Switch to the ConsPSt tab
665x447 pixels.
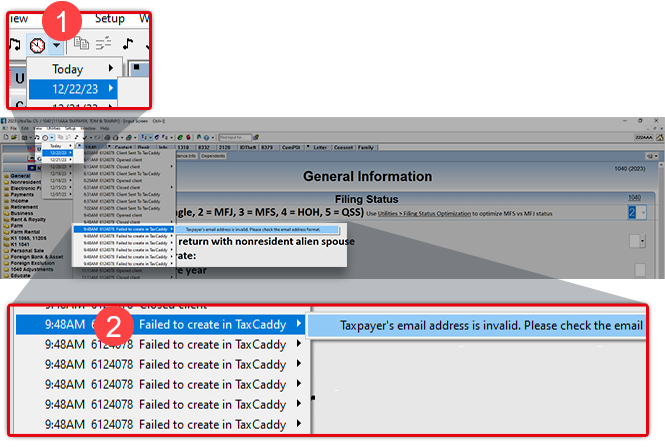coord(291,148)
